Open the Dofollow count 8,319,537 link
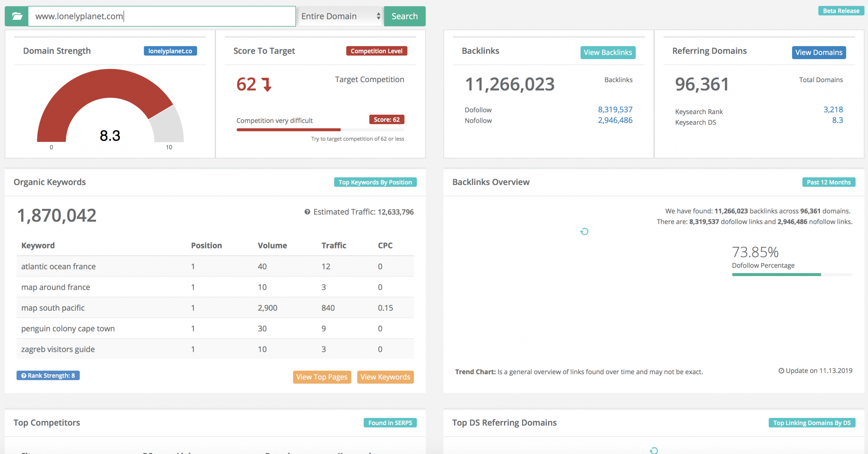This screenshot has width=868, height=454. tap(615, 109)
